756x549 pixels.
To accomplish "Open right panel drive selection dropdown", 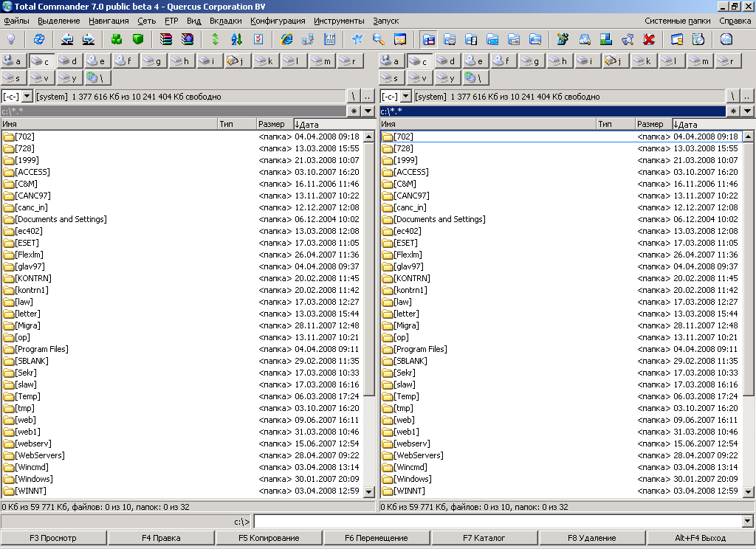I will pos(405,97).
